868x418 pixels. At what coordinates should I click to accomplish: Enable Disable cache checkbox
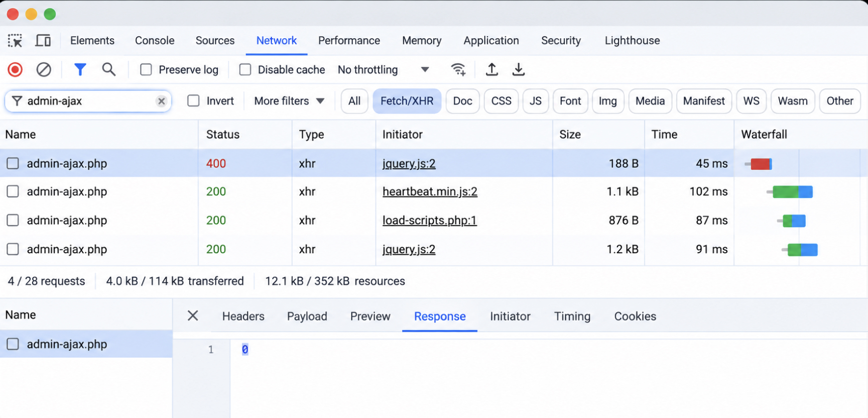[x=245, y=69]
